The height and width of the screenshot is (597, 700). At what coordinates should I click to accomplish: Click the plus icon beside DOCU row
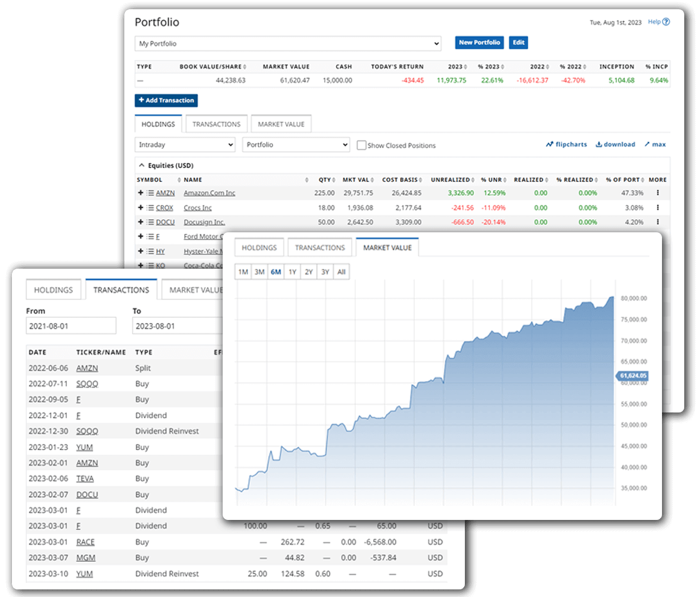click(140, 222)
